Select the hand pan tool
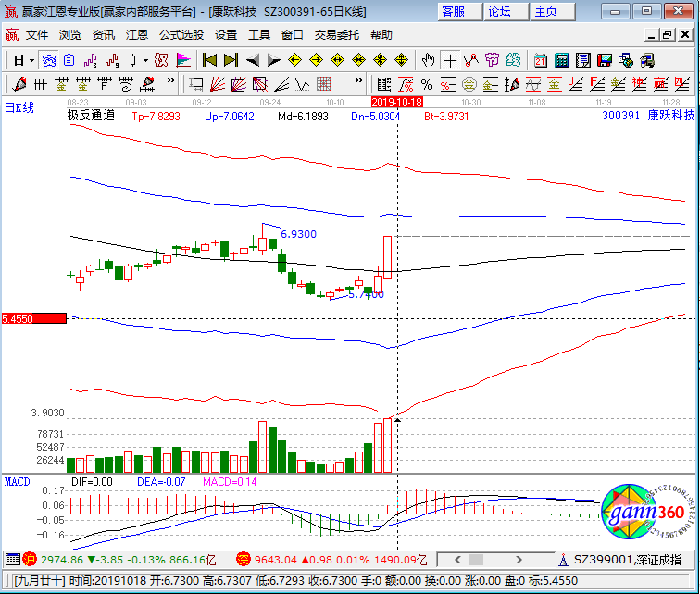Viewport: 700px width, 594px height. (x=428, y=60)
